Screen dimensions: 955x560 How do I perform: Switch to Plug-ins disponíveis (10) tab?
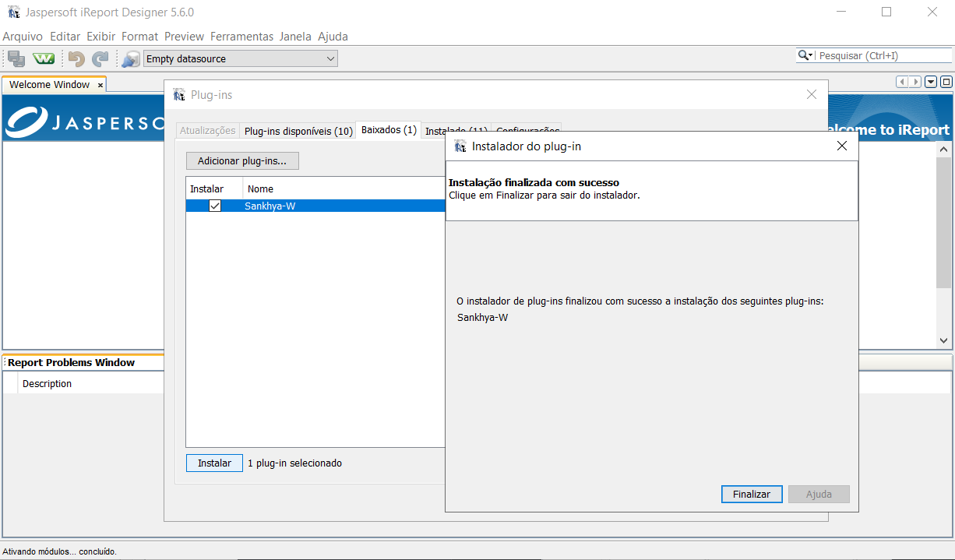pyautogui.click(x=298, y=131)
